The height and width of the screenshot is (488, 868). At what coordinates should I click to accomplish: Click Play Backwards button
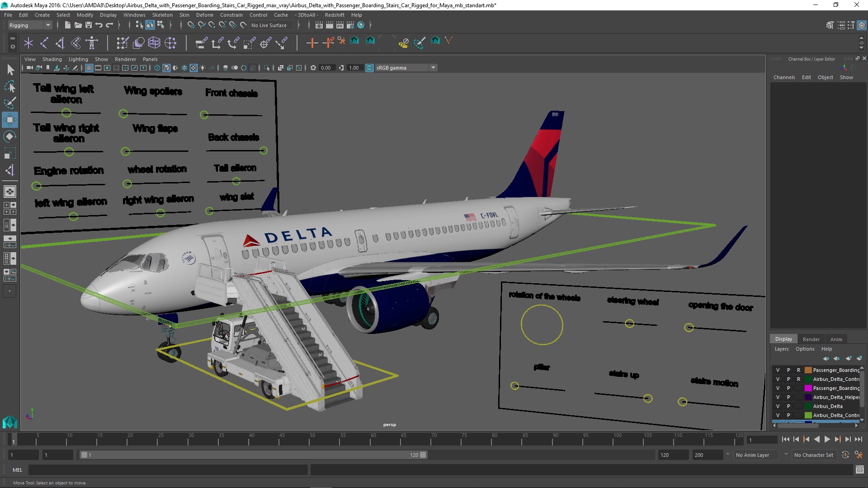(x=816, y=439)
